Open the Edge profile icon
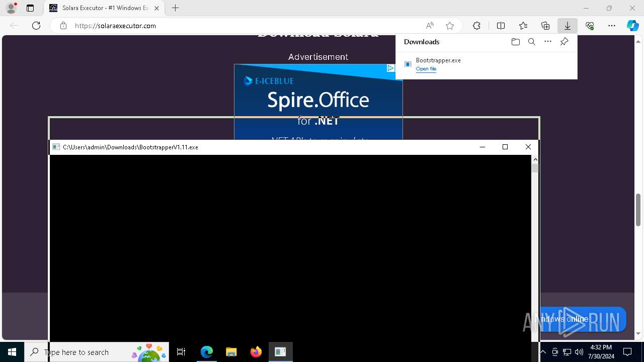The width and height of the screenshot is (644, 362). [11, 8]
